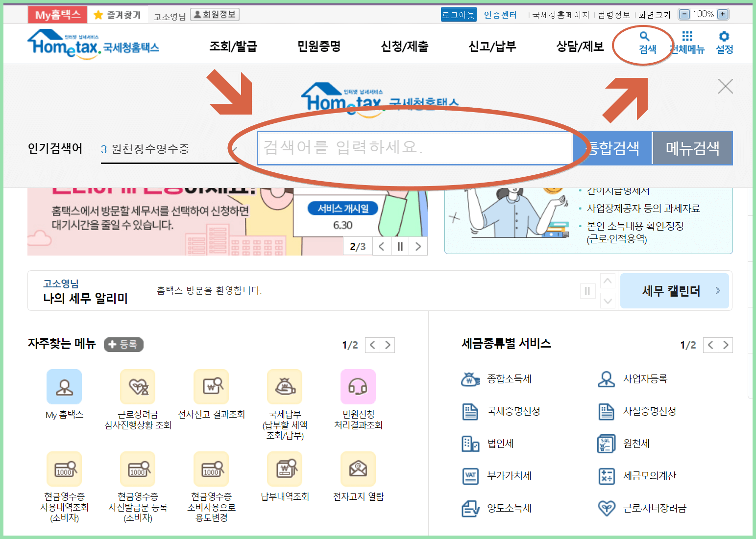The height and width of the screenshot is (539, 756).
Task: Open 회원정보 button
Action: click(x=215, y=15)
